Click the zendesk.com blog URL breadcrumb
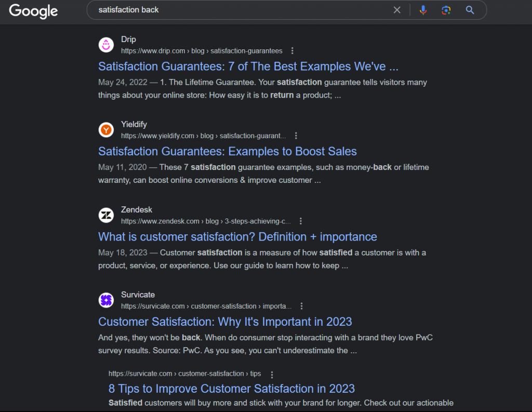Image resolution: width=532 pixels, height=412 pixels. click(x=206, y=221)
